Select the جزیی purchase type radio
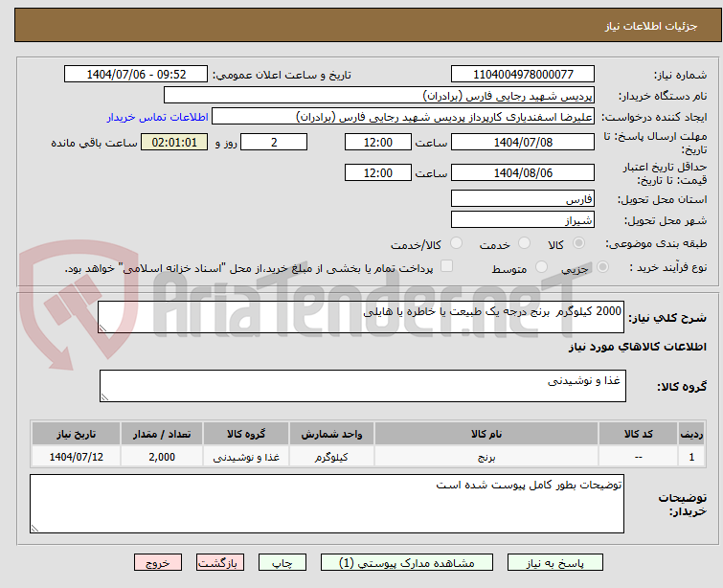Viewport: 723px width, 588px height. click(x=602, y=267)
